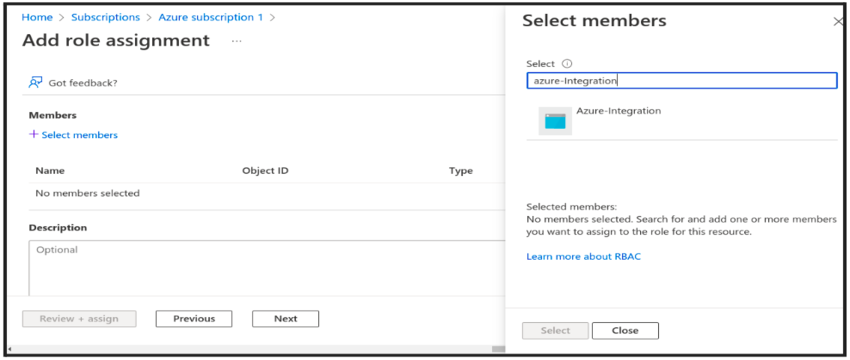Click the Got feedback person icon

[x=36, y=82]
